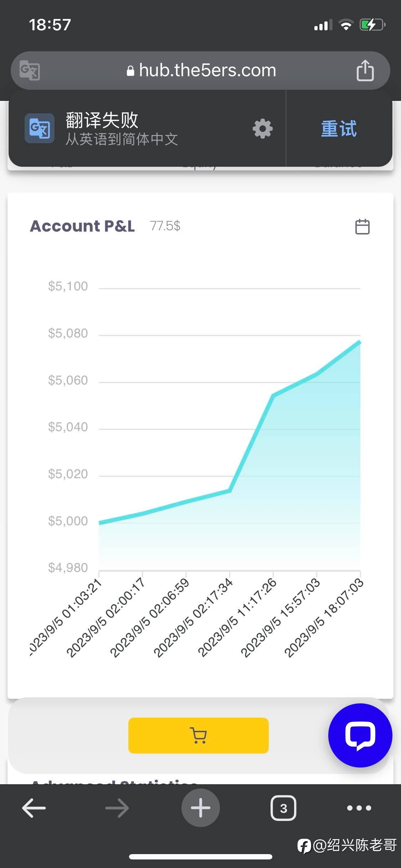Open a new tab with plus button
The image size is (401, 868).
point(200,808)
